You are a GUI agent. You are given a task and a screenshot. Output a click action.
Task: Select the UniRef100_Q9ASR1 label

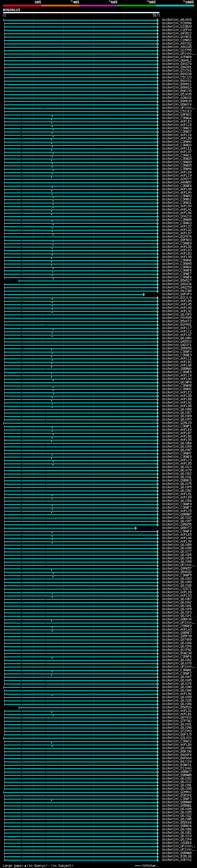[x=177, y=67]
